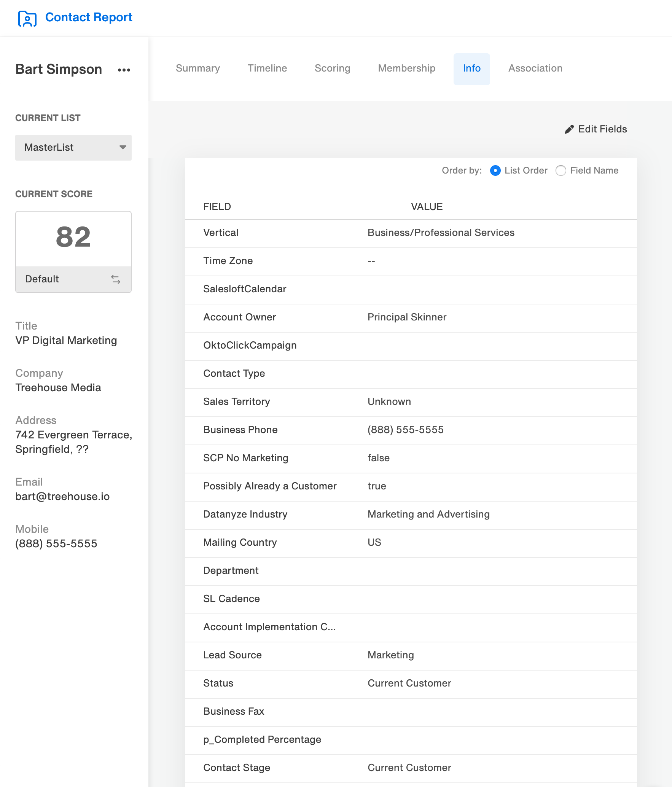Viewport: 672px width, 787px height.
Task: Click the false value for SCP No Marketing
Action: pyautogui.click(x=379, y=458)
